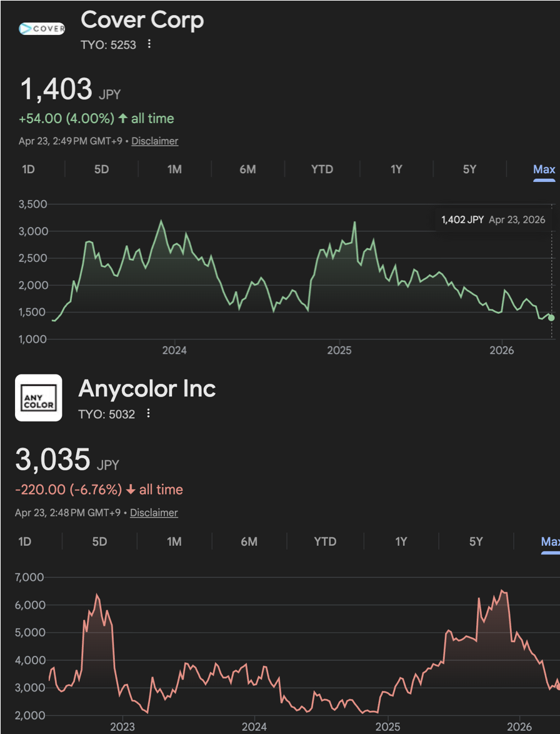Click the Anycolor Inc company logo

pos(38,398)
